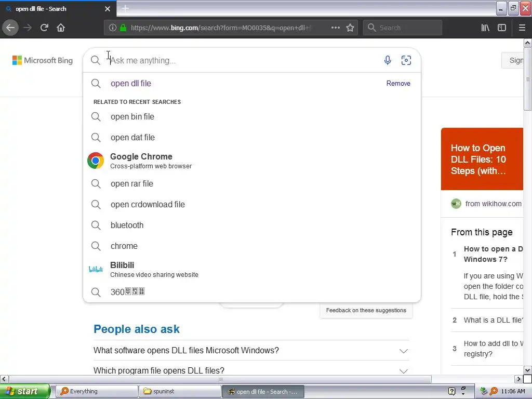Click the Bing 'Ask me anything' input

244,60
